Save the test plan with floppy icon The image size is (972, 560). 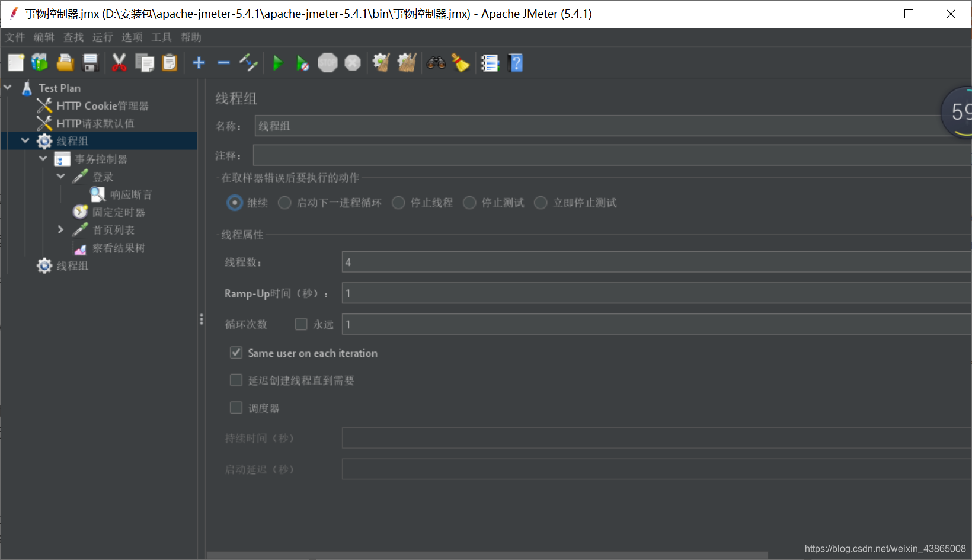(90, 63)
